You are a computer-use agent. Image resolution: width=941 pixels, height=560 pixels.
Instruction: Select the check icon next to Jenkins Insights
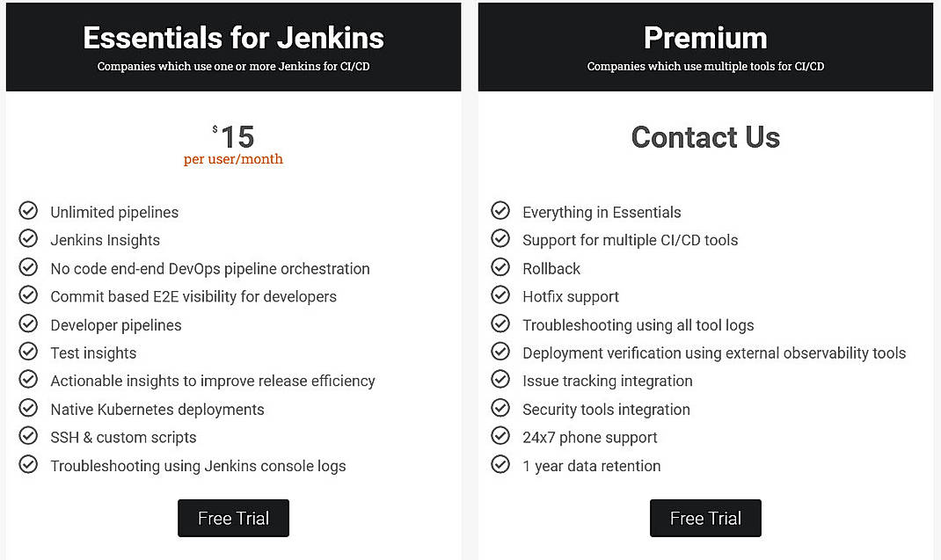(x=29, y=239)
